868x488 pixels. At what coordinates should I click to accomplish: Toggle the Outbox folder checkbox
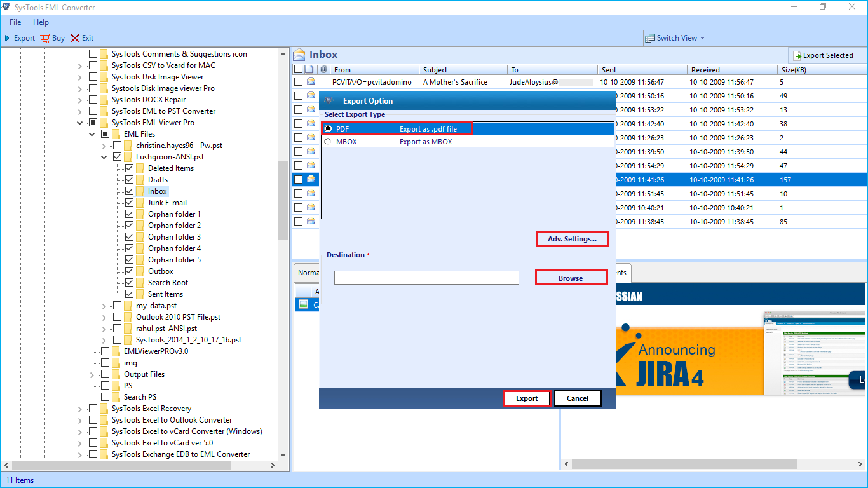click(x=130, y=271)
